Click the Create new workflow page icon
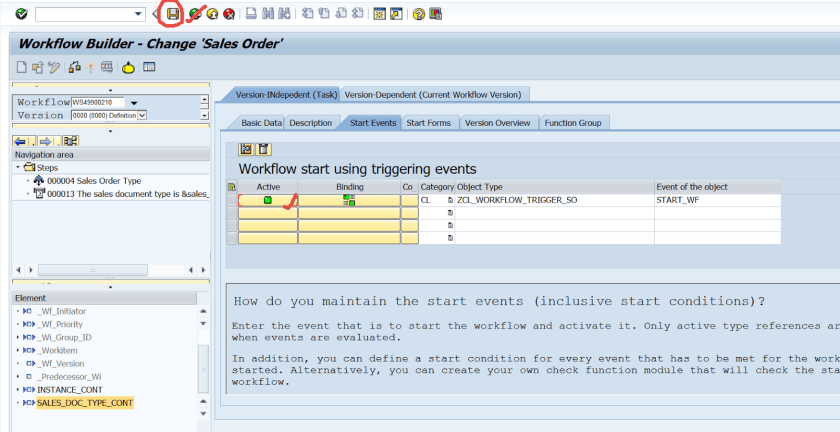This screenshot has width=840, height=432. pyautogui.click(x=22, y=67)
